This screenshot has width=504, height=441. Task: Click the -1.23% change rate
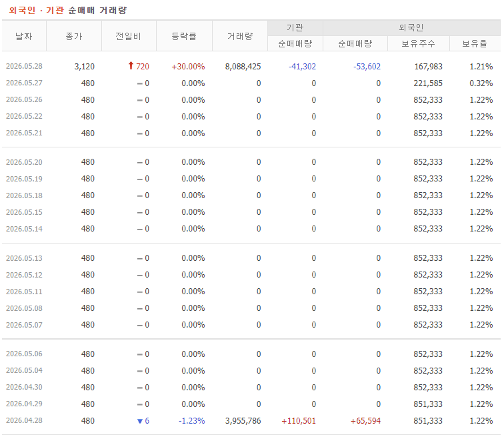(x=191, y=421)
